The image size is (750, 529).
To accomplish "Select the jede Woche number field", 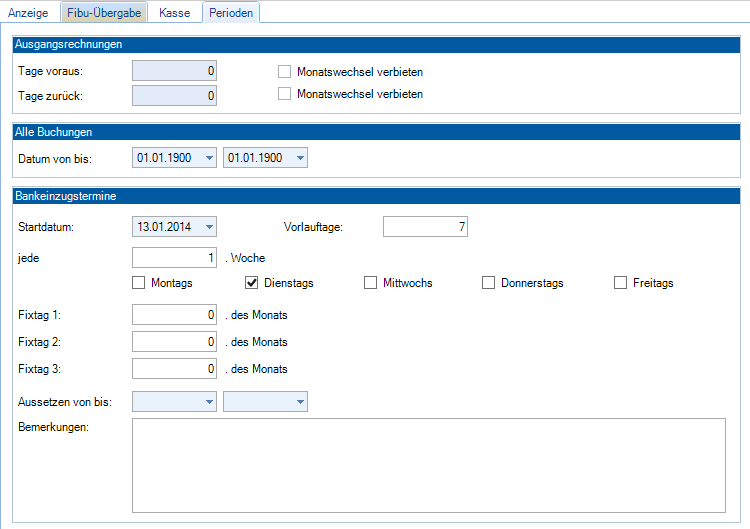I will click(x=174, y=258).
